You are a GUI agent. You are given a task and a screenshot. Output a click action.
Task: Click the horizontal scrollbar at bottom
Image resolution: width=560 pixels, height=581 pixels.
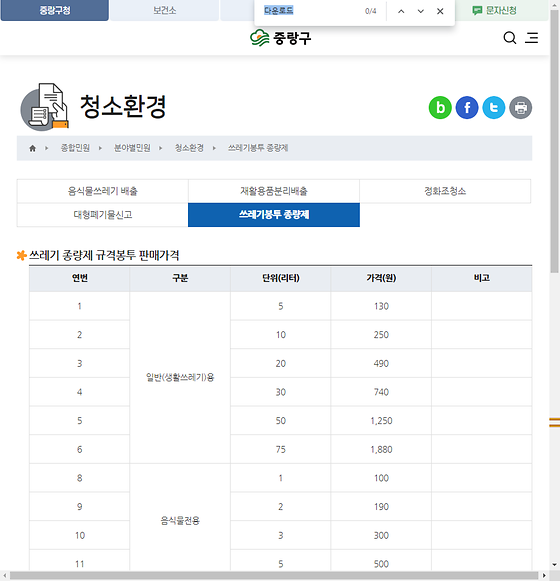coord(275,576)
